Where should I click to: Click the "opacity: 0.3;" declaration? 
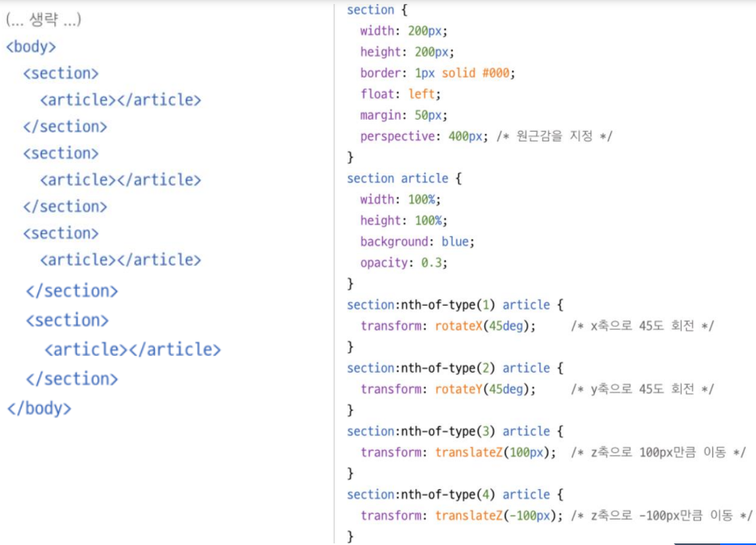click(x=404, y=263)
